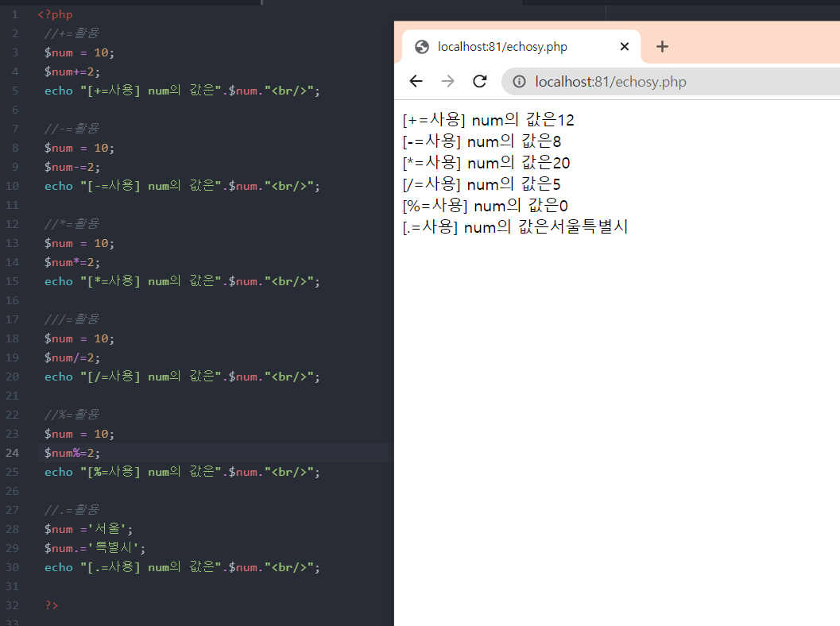Click the globe favicon on the tab
This screenshot has height=626, width=840.
coord(422,47)
